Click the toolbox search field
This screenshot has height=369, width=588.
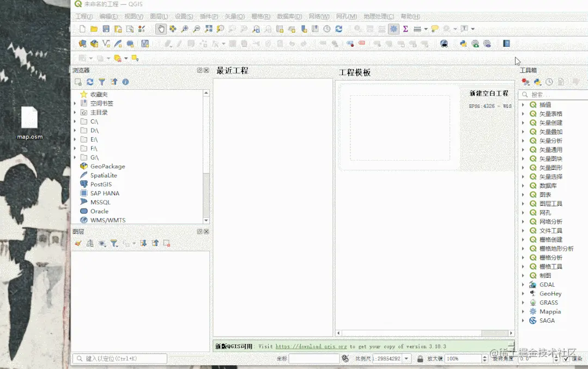coord(555,94)
